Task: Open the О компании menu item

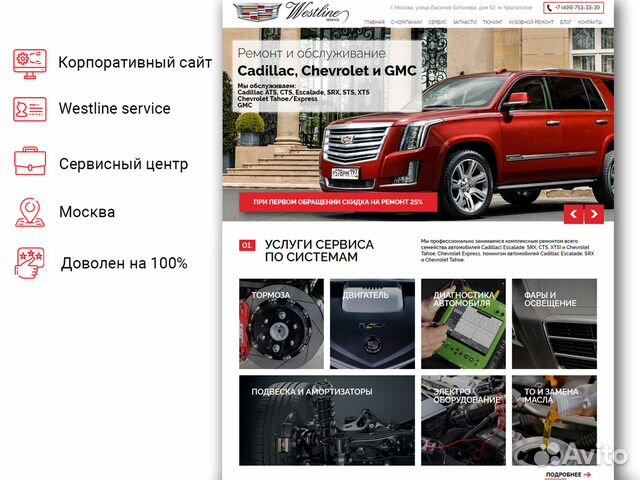Action: pyautogui.click(x=406, y=22)
